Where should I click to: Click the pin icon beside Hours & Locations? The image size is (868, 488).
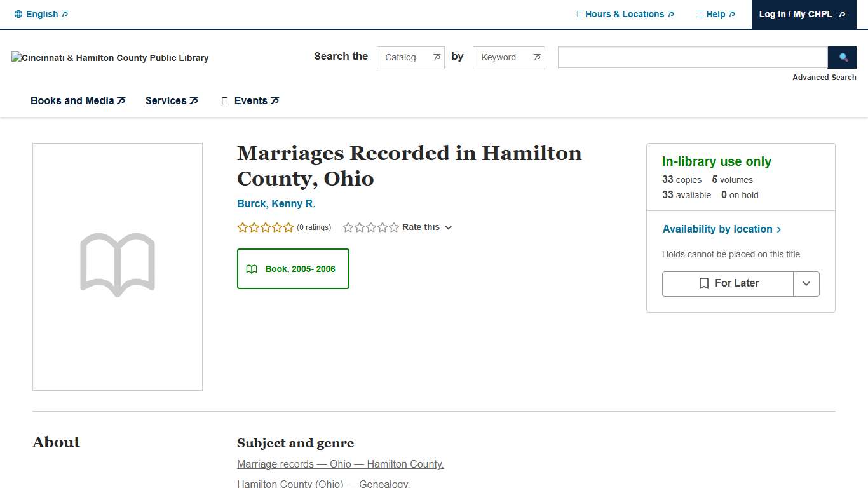[578, 13]
